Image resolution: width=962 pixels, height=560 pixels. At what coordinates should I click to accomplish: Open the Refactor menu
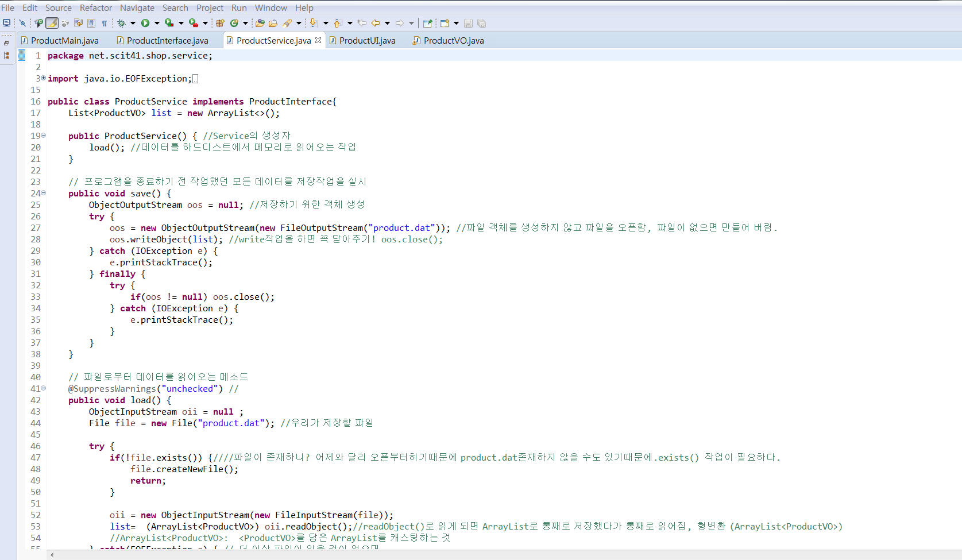96,7
